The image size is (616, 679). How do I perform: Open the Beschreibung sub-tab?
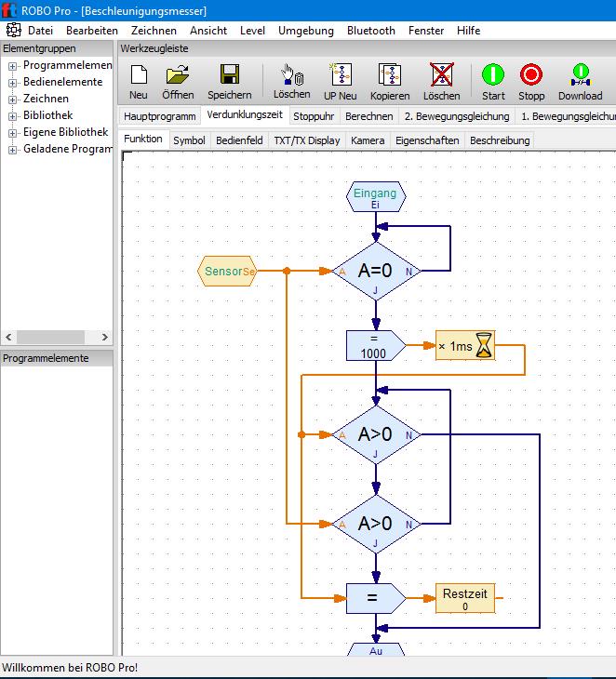coord(500,140)
